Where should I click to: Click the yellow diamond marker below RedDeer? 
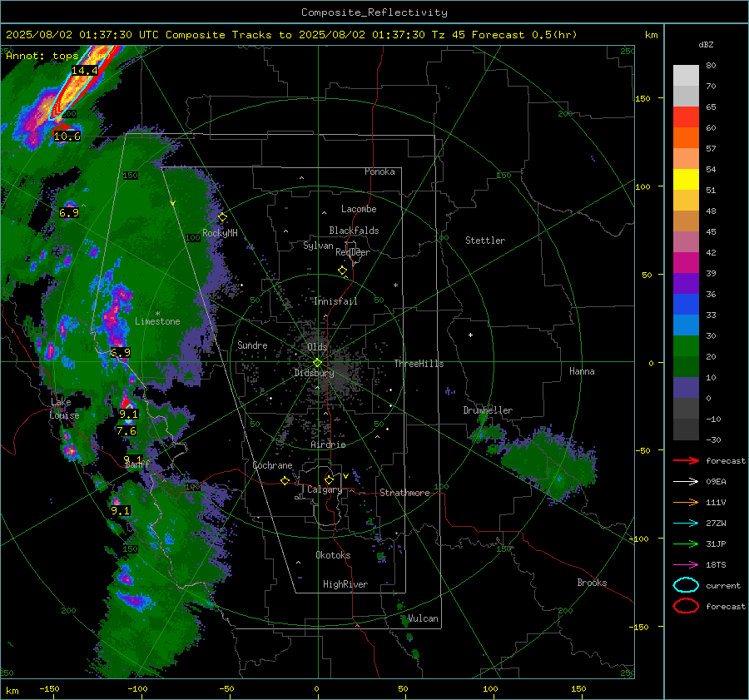pyautogui.click(x=343, y=271)
